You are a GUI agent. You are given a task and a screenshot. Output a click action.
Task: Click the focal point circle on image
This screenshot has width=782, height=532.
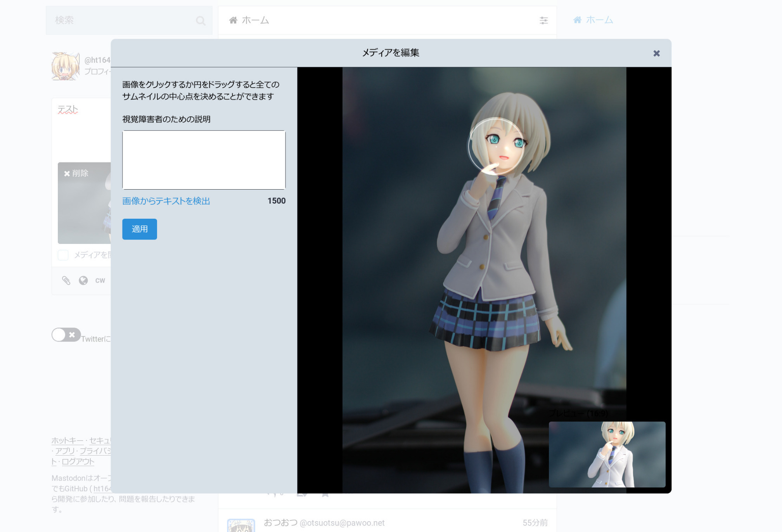click(x=496, y=146)
